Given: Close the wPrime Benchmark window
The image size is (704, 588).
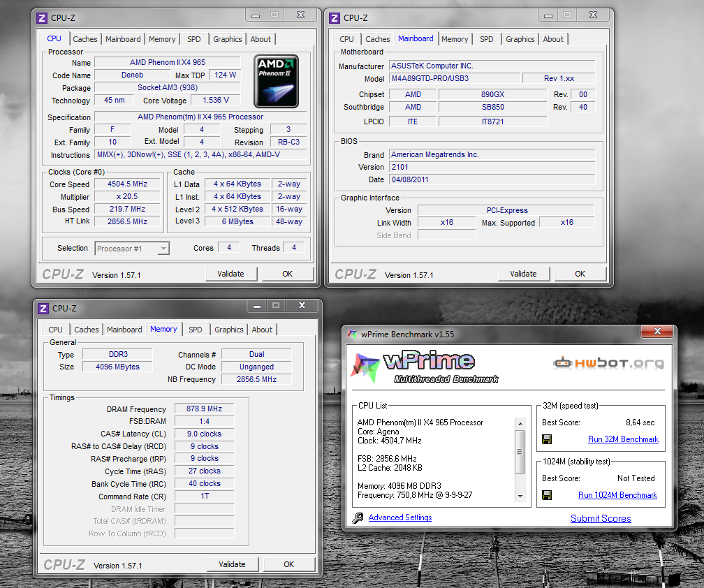Looking at the screenshot, I should (x=657, y=331).
